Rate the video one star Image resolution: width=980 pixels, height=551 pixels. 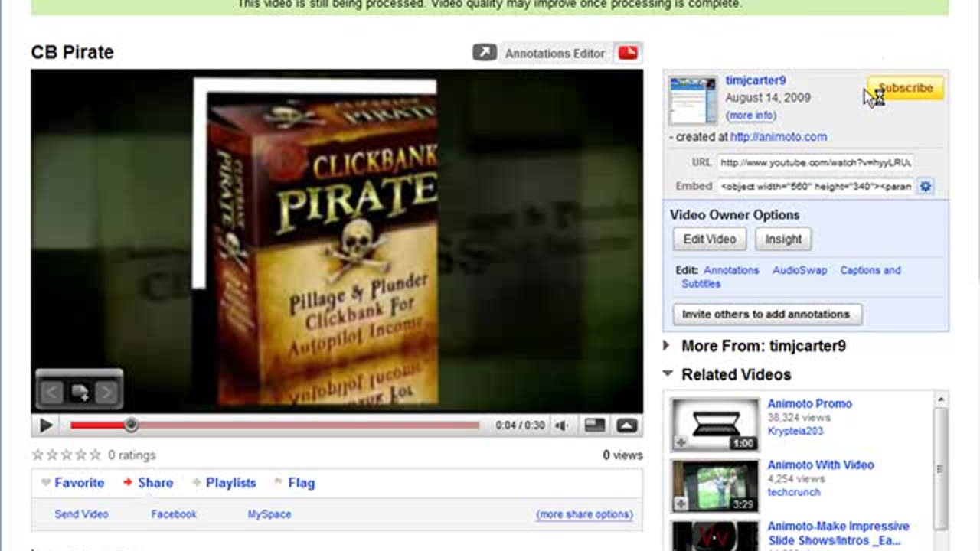pos(38,455)
